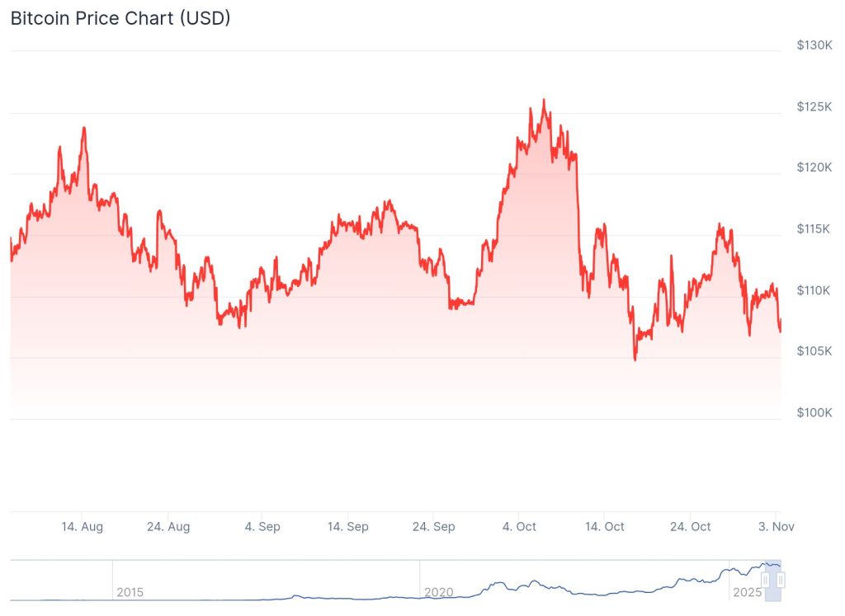Click the 3. Nov date axis label
The width and height of the screenshot is (845, 616).
coord(777,527)
